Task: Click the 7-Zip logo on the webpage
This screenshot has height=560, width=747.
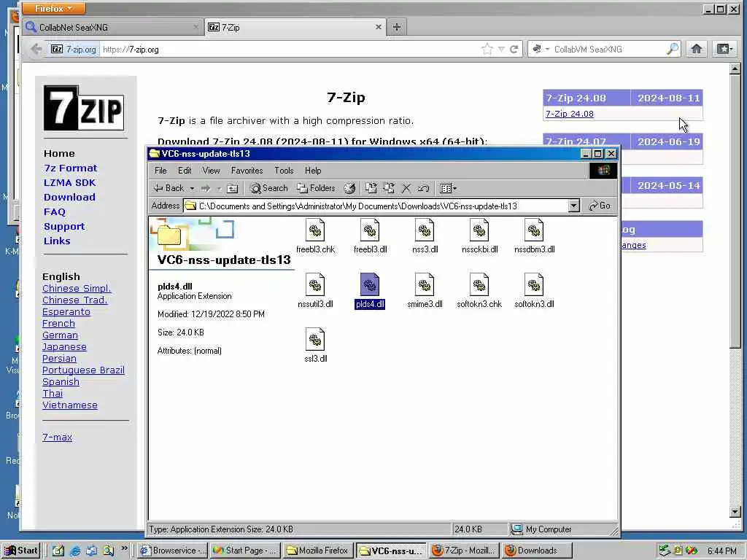Action: coord(84,108)
